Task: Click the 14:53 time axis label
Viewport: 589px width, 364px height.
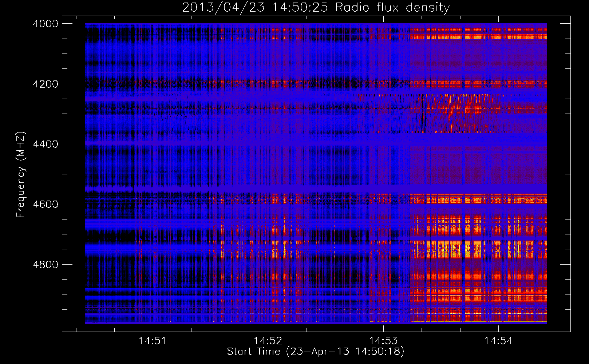Action: (x=383, y=341)
